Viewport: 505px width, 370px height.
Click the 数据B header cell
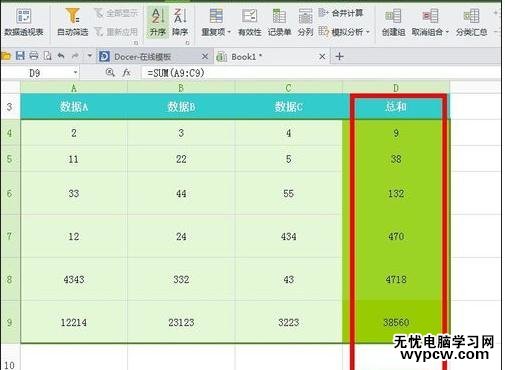(x=181, y=107)
